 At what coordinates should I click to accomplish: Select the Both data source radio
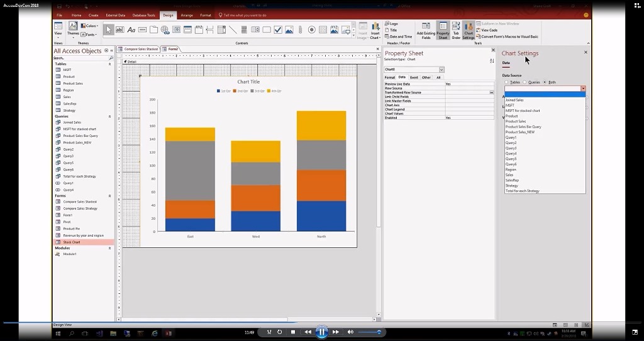pyautogui.click(x=545, y=82)
